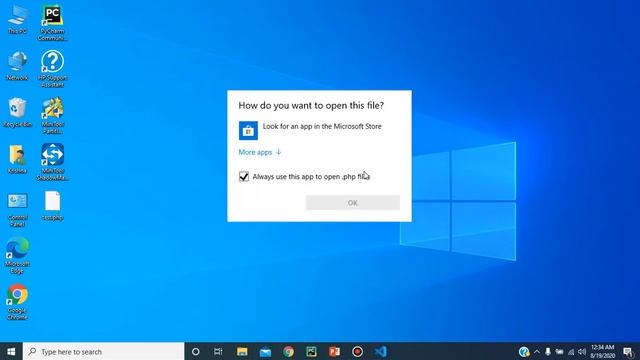Open the Action Center notifications
Screen dimensions: 640x360
pos(628,351)
